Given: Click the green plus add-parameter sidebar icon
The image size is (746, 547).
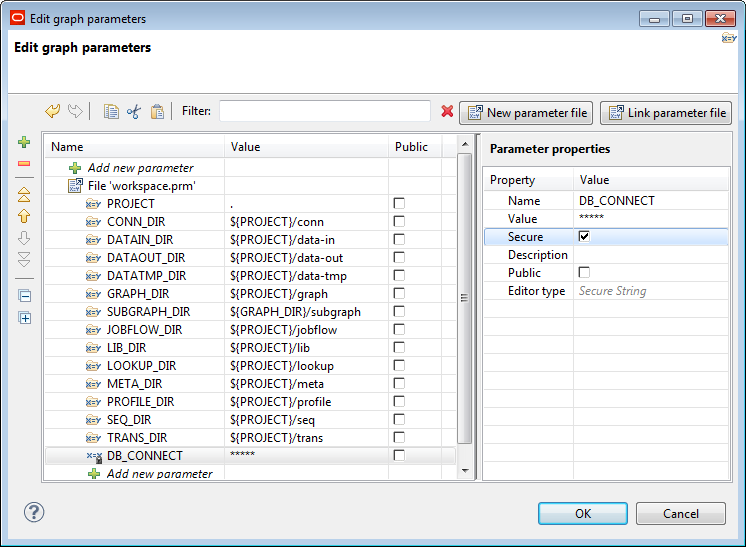Looking at the screenshot, I should pos(24,142).
